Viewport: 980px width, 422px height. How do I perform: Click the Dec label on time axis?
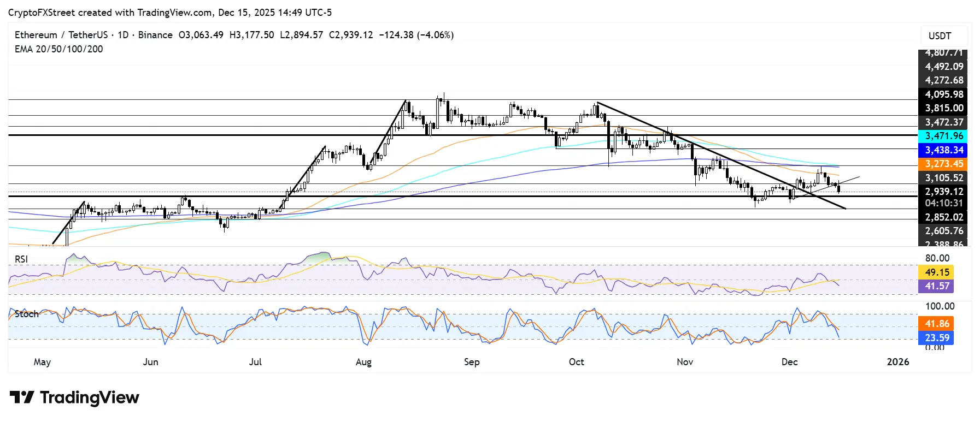(789, 362)
